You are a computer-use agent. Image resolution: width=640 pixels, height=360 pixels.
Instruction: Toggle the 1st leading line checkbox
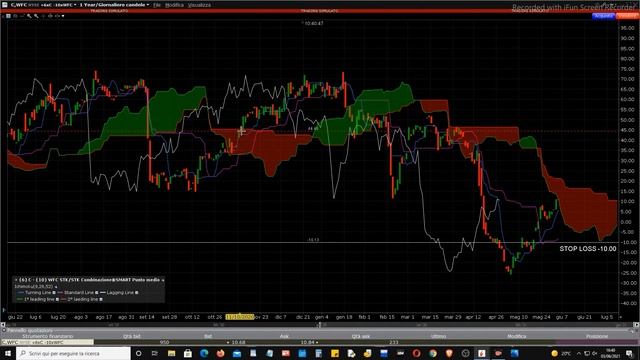click(x=57, y=299)
